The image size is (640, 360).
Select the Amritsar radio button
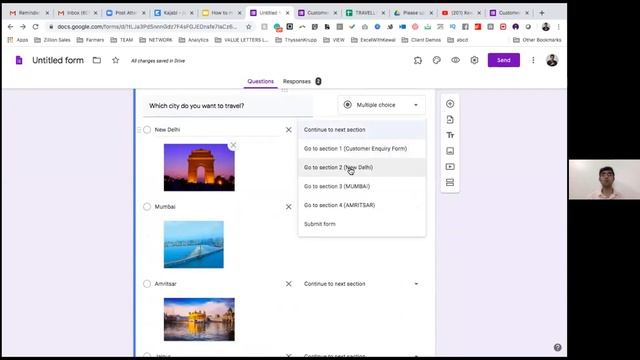pyautogui.click(x=147, y=284)
